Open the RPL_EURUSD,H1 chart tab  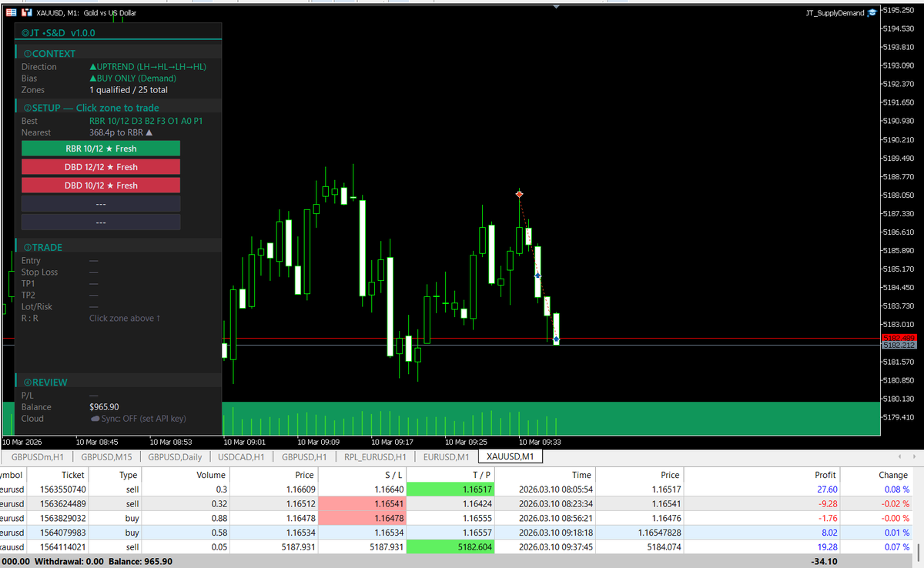(x=375, y=456)
